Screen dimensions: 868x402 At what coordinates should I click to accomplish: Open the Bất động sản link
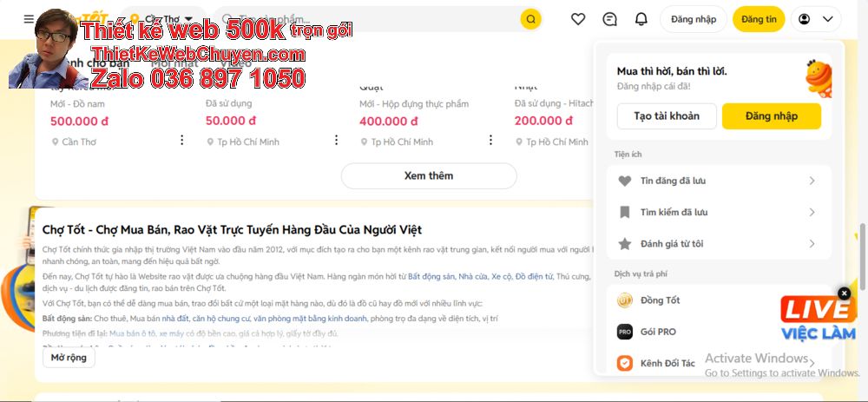click(431, 276)
